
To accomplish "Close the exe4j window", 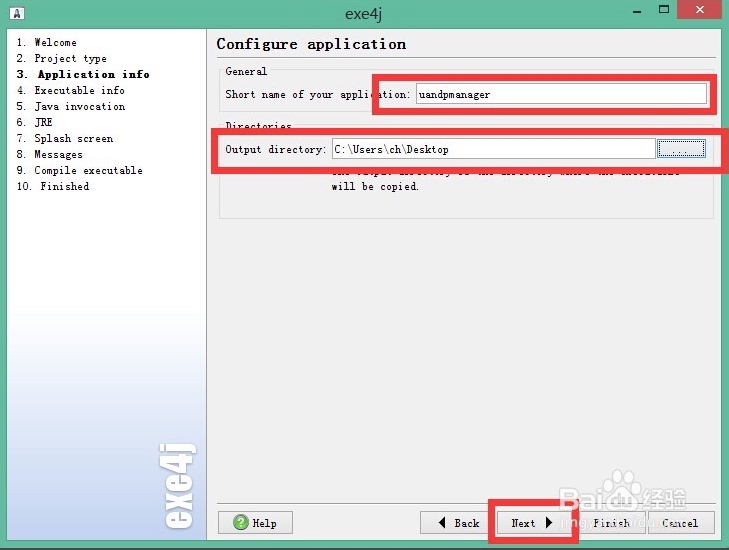I will point(699,10).
